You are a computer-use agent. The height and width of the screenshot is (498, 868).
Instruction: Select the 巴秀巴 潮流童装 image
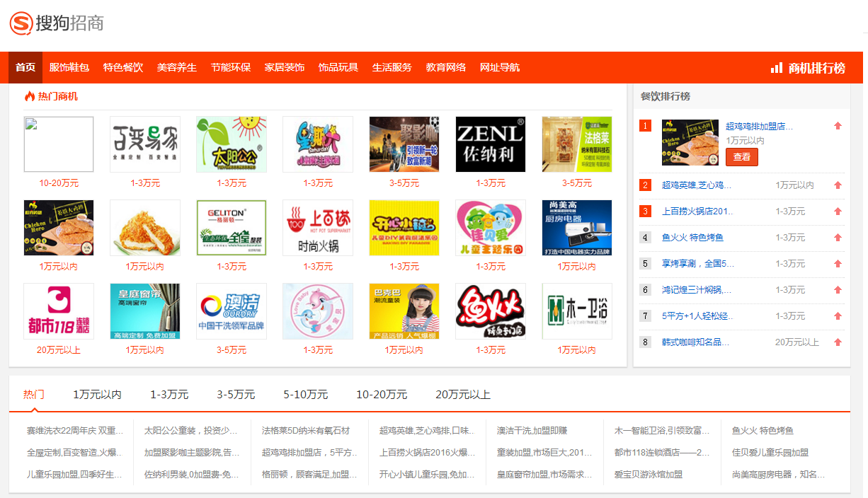(404, 311)
